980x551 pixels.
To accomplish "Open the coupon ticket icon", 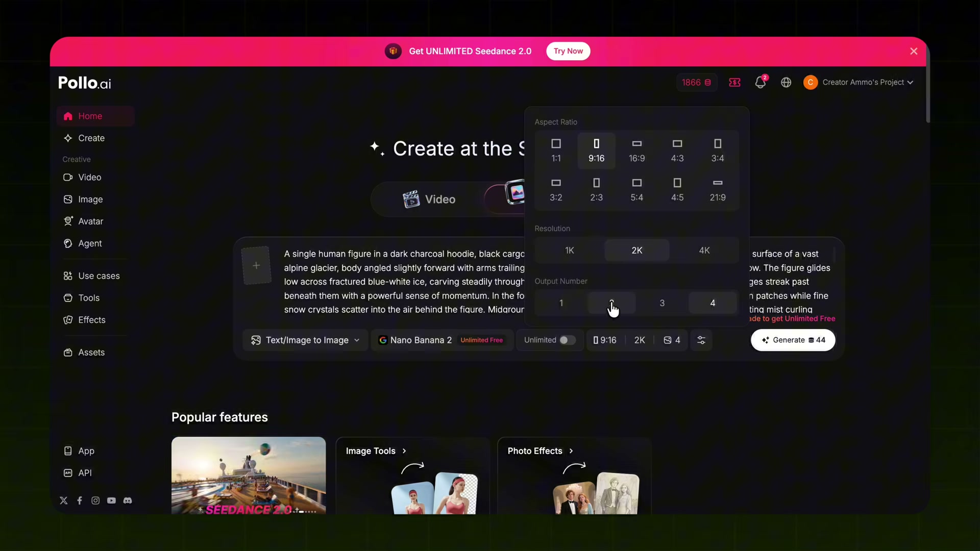I will tap(734, 82).
